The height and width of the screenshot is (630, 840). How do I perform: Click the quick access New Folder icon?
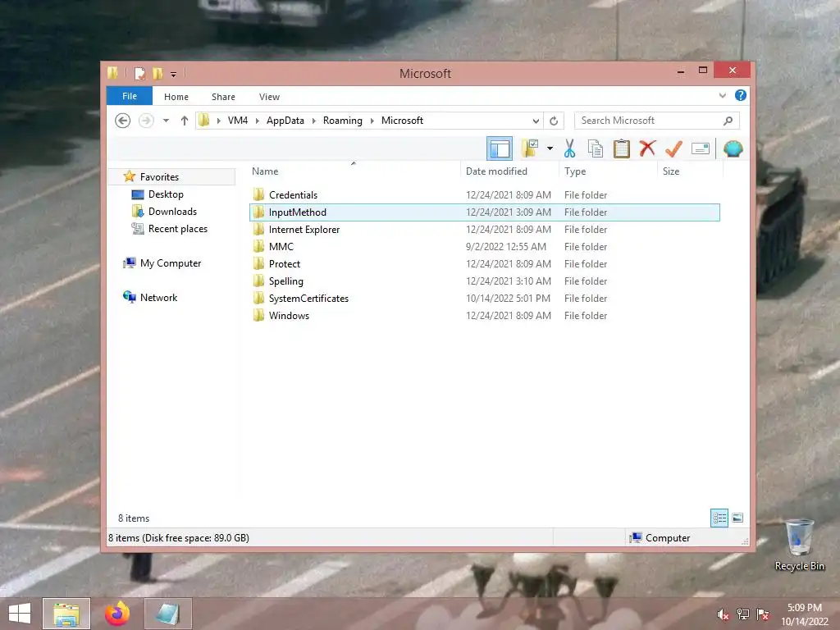tap(157, 73)
